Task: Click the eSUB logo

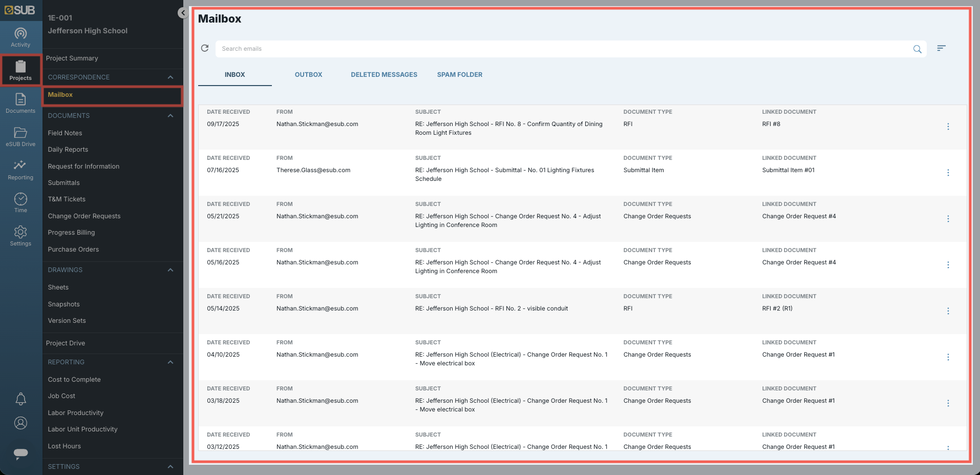Action: pos(20,10)
